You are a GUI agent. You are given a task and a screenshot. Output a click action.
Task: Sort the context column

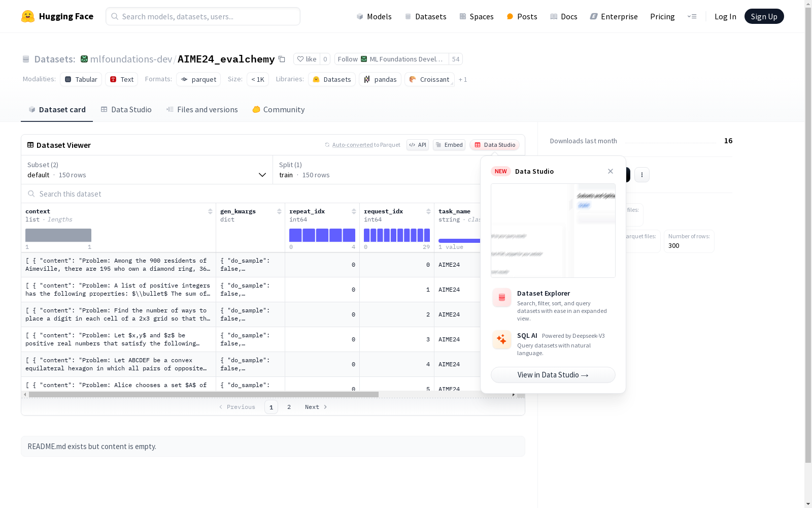point(210,211)
